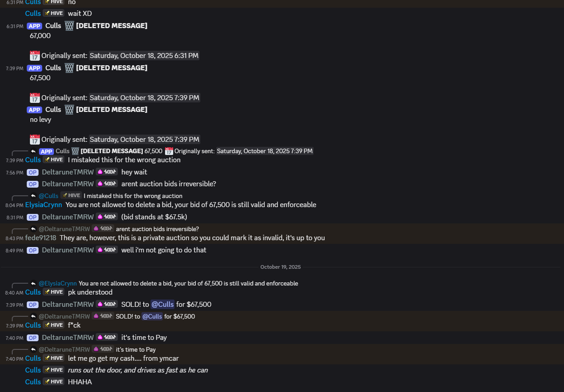
Task: Open the ElysiaCrynn profile from the 8:04 PM message
Action: point(44,205)
